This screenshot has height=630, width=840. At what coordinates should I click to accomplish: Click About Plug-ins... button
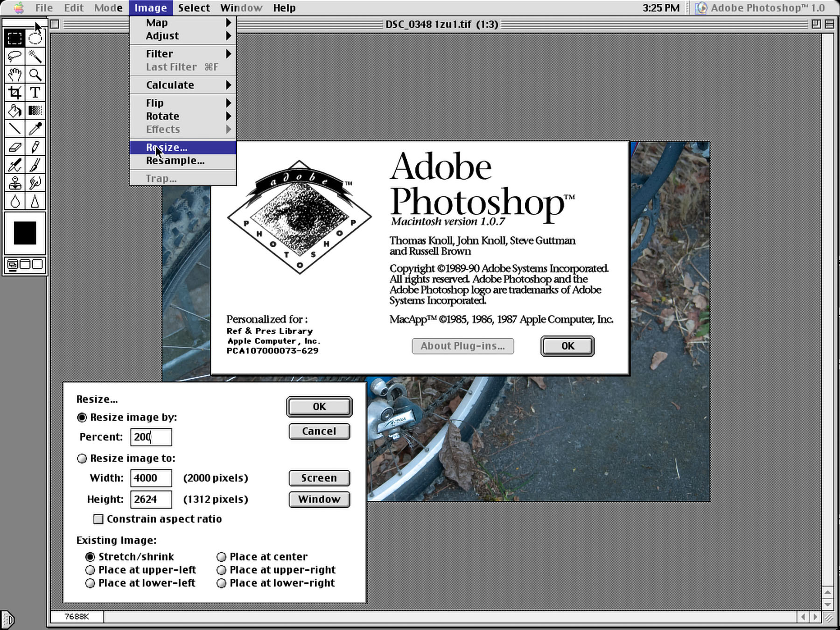point(463,346)
